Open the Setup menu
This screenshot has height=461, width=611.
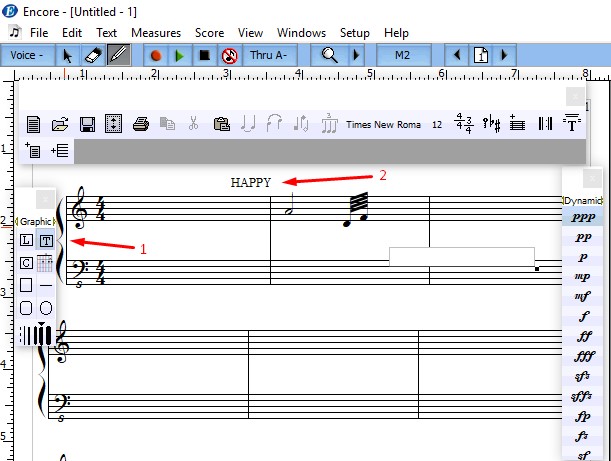point(354,33)
